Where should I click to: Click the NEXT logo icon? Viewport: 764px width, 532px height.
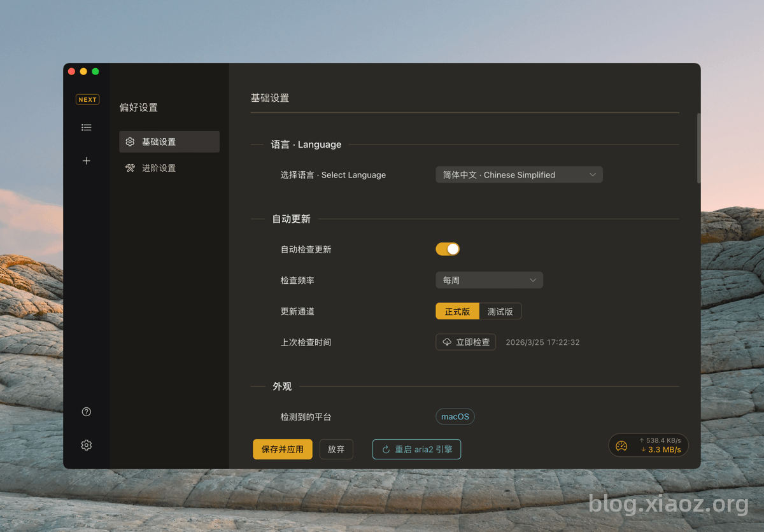pyautogui.click(x=87, y=99)
